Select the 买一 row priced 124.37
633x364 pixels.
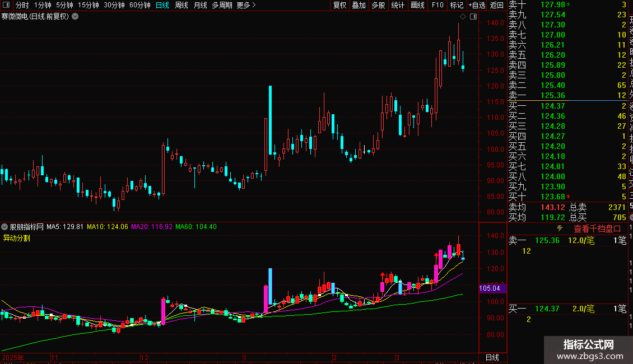(567, 106)
